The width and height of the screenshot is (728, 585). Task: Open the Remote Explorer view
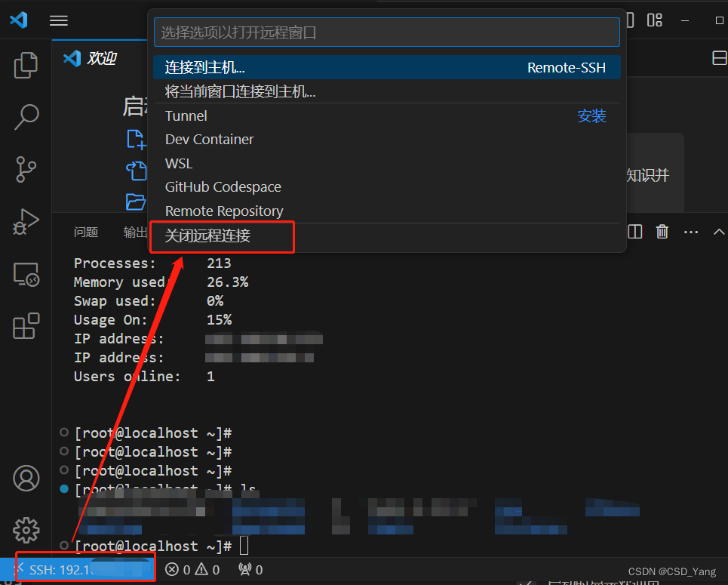coord(26,275)
